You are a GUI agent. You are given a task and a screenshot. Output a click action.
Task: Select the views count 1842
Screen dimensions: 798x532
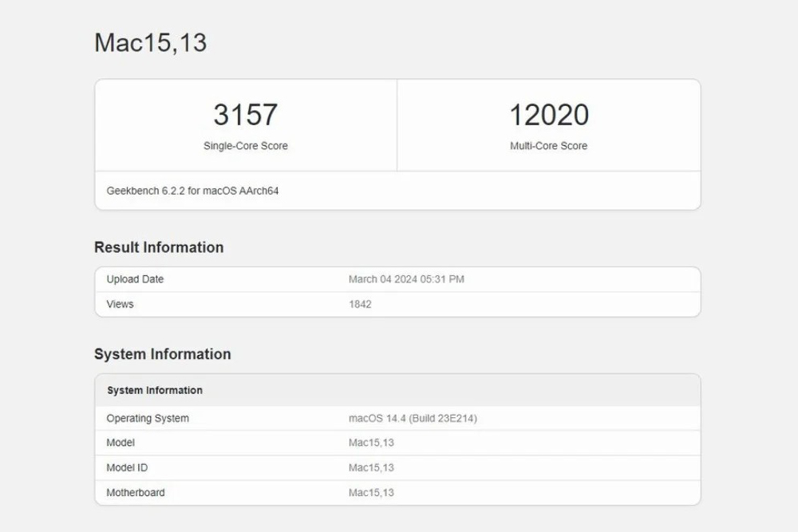tap(360, 304)
